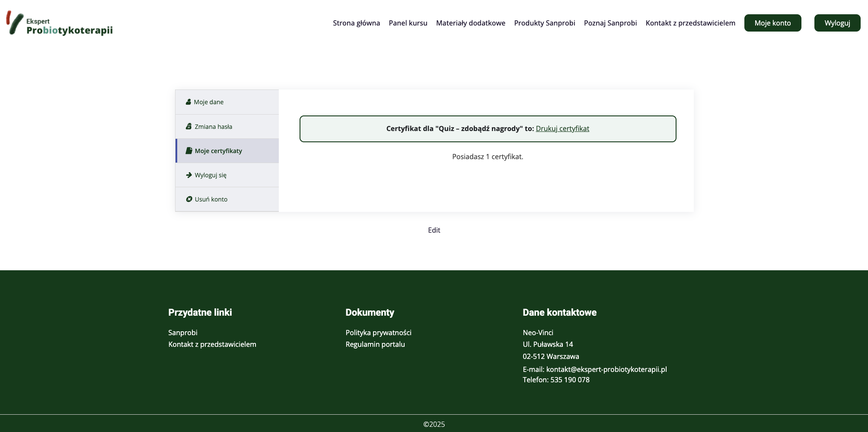Click the user icon beside Moje dane

point(188,102)
